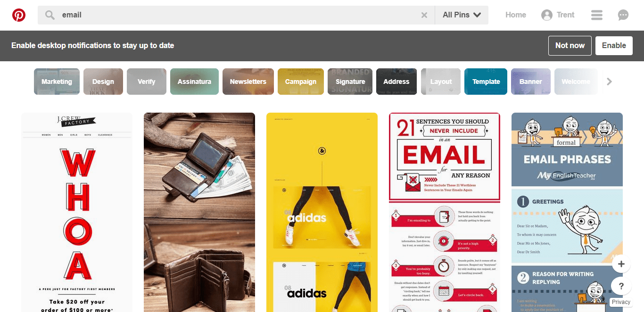This screenshot has height=312, width=644.
Task: Select the Newsletters topic chip
Action: [x=248, y=82]
